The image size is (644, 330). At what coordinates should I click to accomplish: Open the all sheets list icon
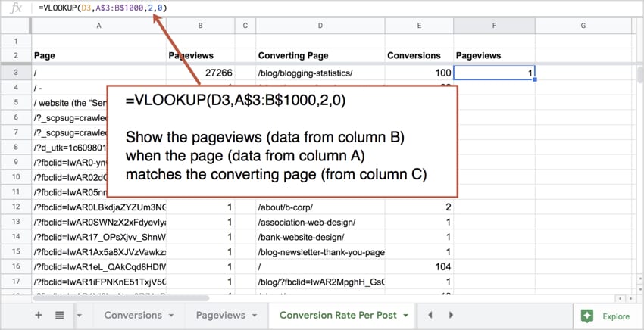[60, 315]
